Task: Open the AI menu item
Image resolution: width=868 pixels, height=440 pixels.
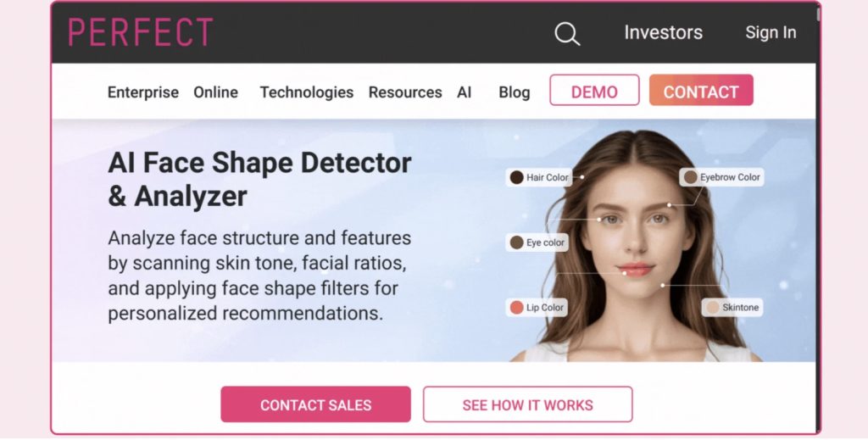Action: pos(464,92)
